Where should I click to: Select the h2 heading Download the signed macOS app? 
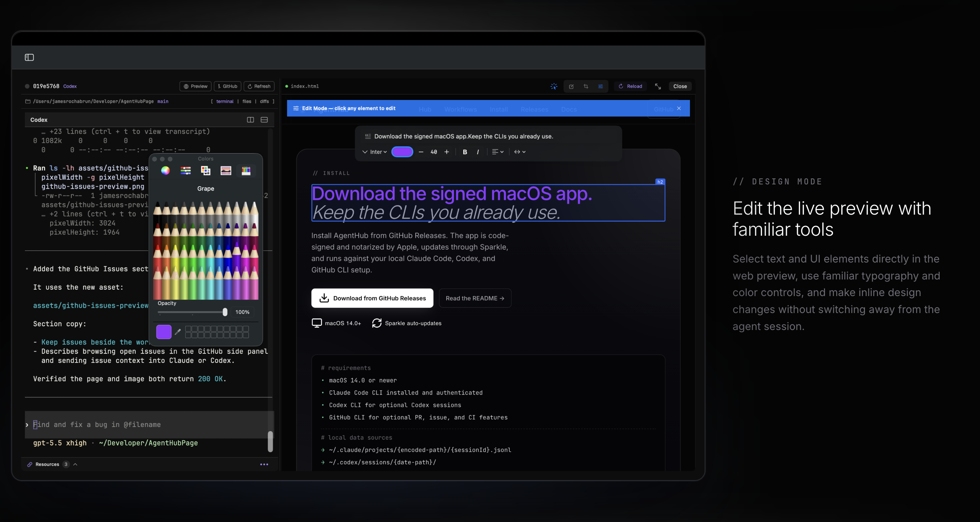488,203
